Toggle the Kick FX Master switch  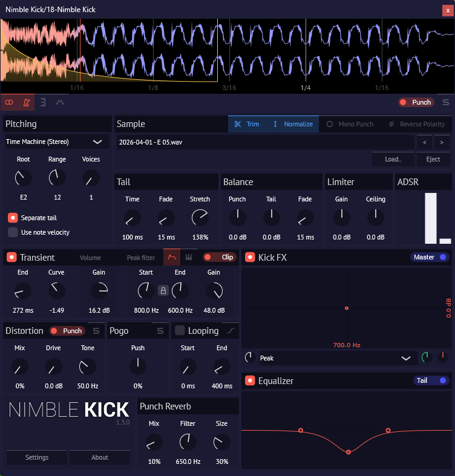click(430, 257)
